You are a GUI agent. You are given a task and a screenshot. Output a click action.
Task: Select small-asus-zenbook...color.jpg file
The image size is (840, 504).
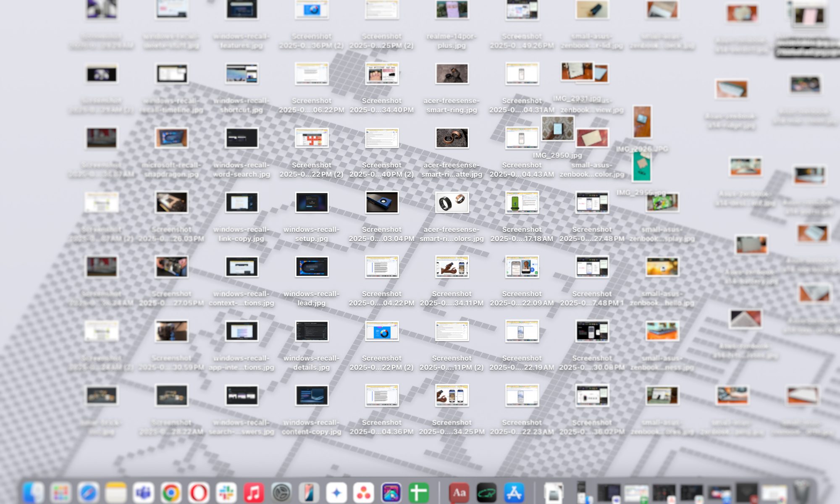point(592,138)
